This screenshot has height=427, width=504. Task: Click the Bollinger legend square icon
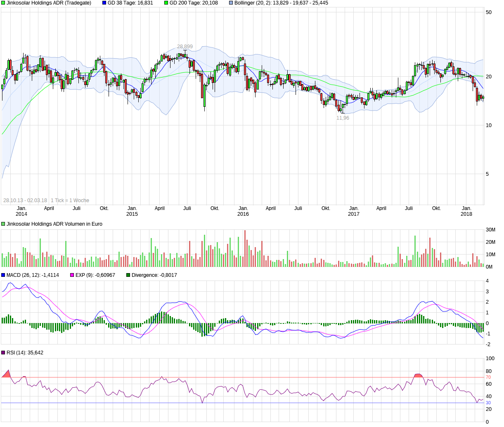[231, 3]
